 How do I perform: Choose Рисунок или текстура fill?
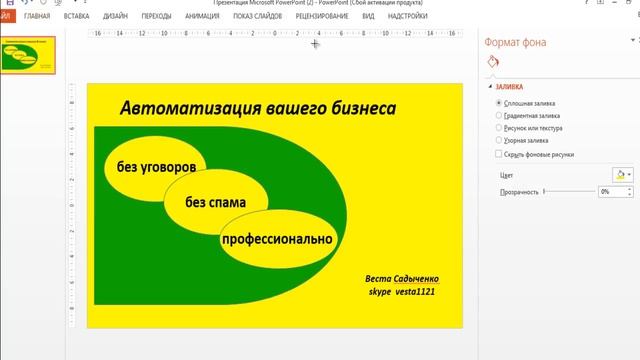pos(498,128)
